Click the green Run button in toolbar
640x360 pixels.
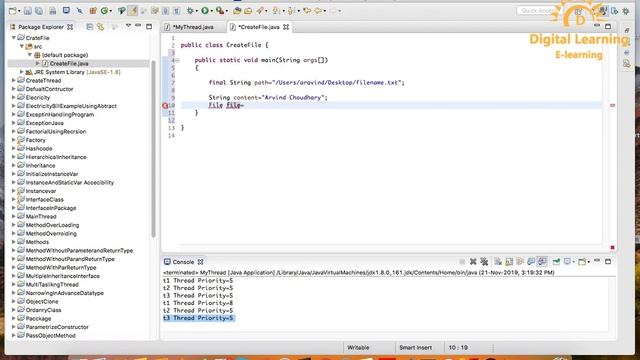pyautogui.click(x=205, y=11)
